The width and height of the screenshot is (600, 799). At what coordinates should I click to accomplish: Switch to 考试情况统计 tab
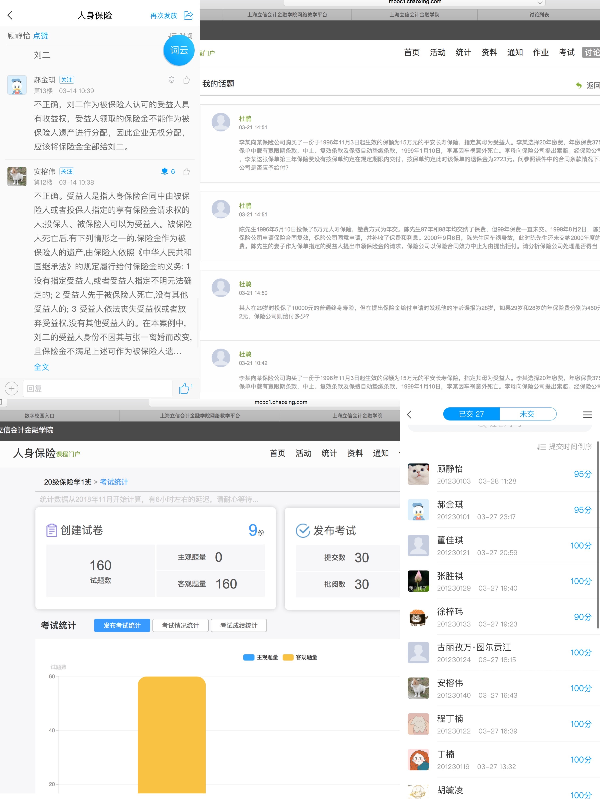pos(180,625)
